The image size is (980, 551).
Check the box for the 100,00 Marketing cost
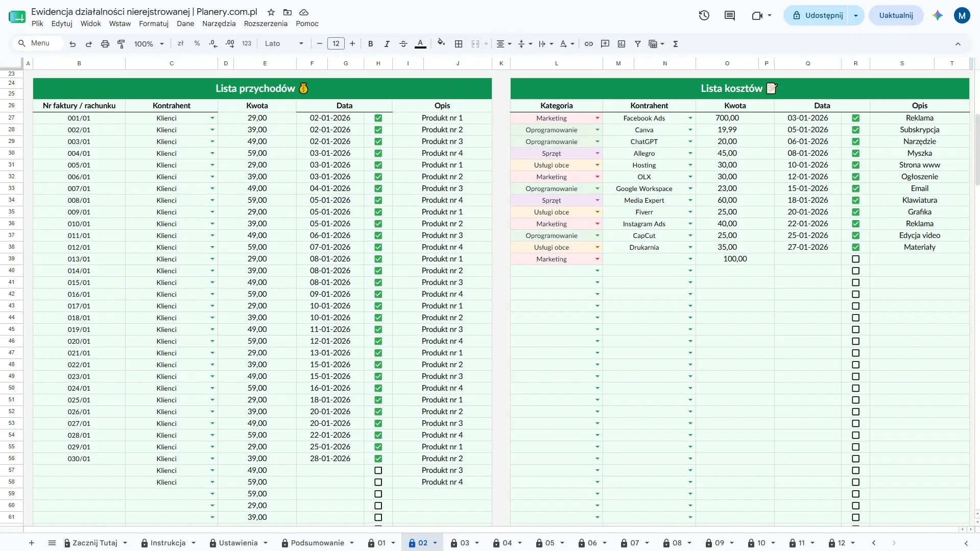(856, 259)
